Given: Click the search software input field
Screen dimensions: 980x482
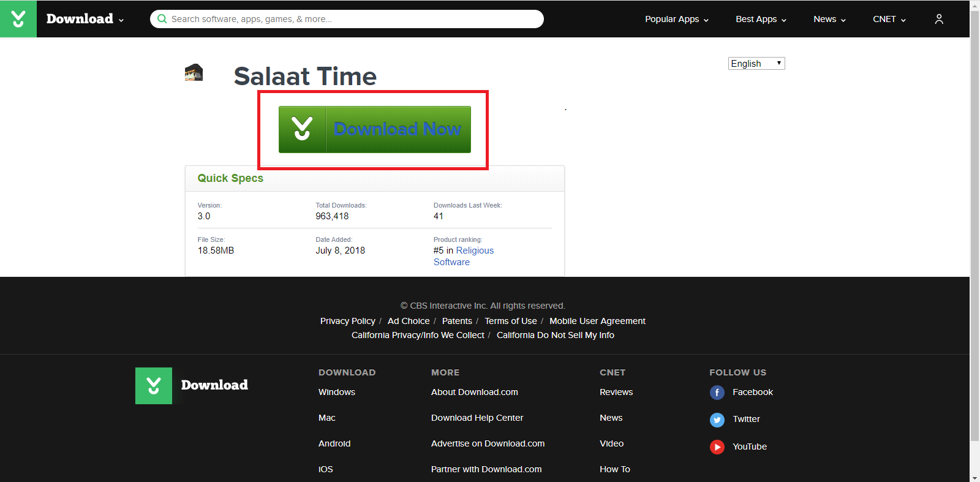Looking at the screenshot, I should tap(347, 19).
